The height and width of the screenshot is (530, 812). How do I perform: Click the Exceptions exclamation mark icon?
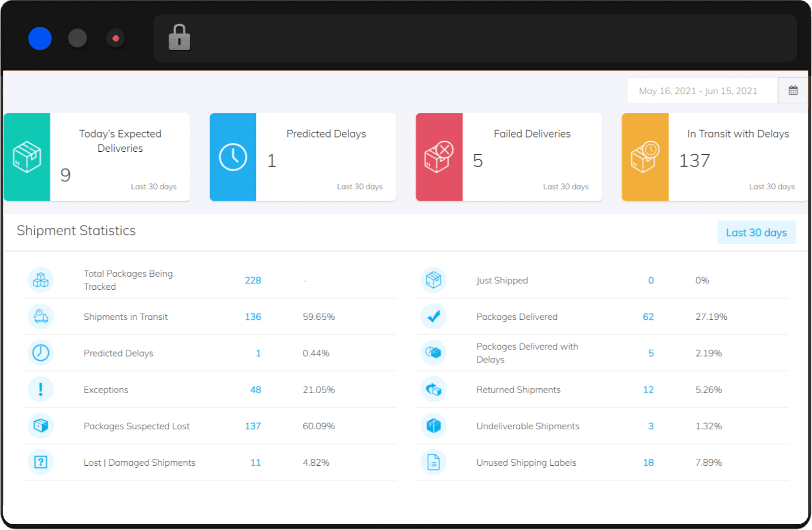click(x=41, y=389)
